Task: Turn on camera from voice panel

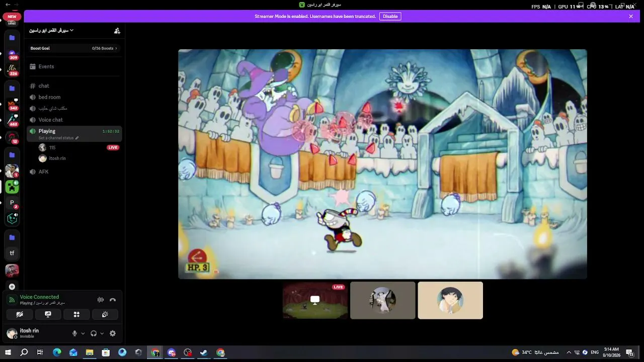Action: tap(20, 314)
